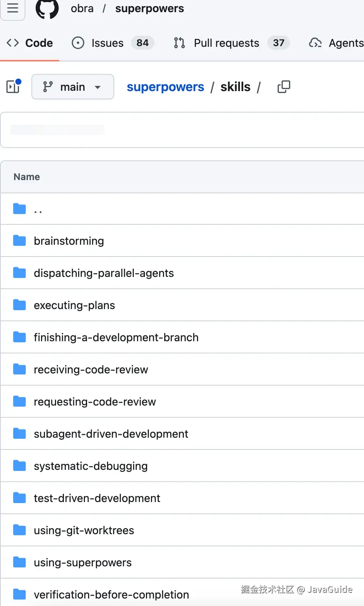Open the obra user profile link
Viewport: 364px width, 606px height.
click(x=82, y=9)
